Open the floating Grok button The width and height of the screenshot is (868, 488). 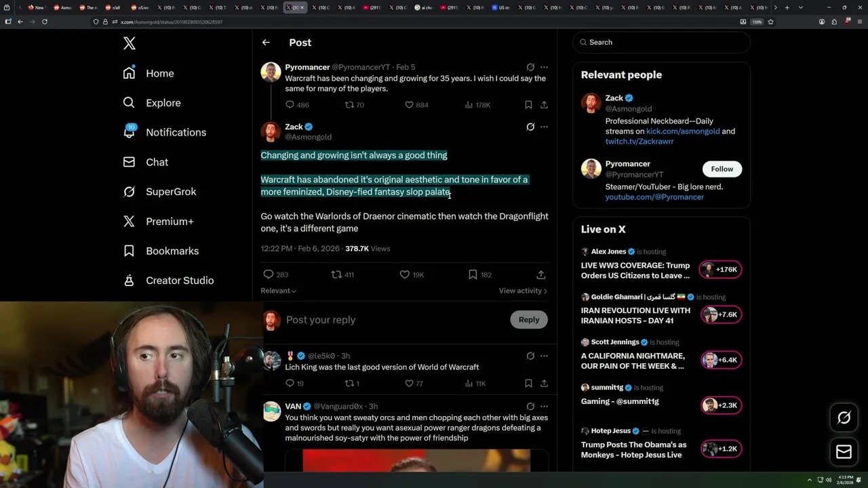point(844,418)
